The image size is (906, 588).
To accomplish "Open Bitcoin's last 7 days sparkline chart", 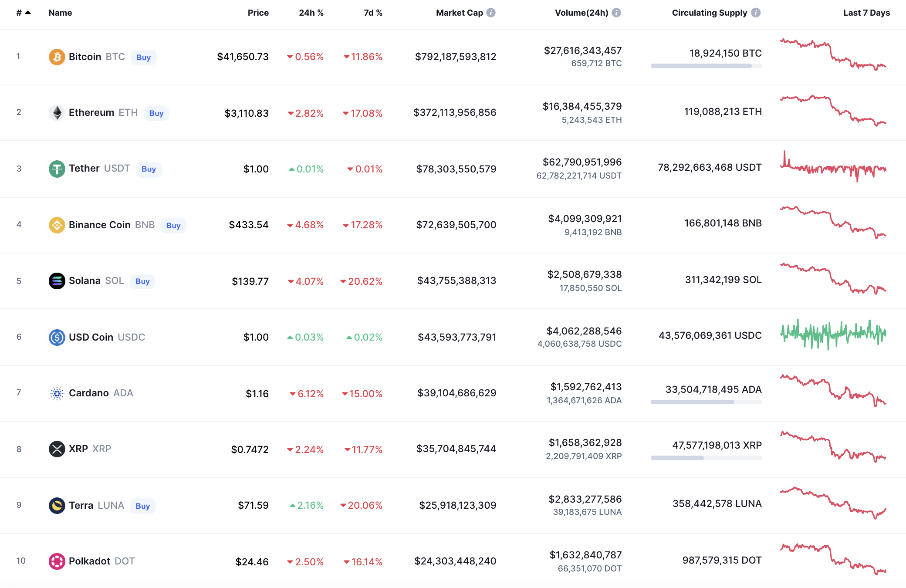I will pos(833,54).
